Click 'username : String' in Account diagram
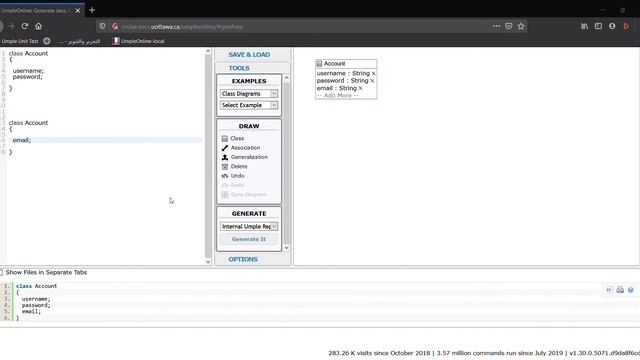Image resolution: width=640 pixels, height=360 pixels. [x=343, y=73]
